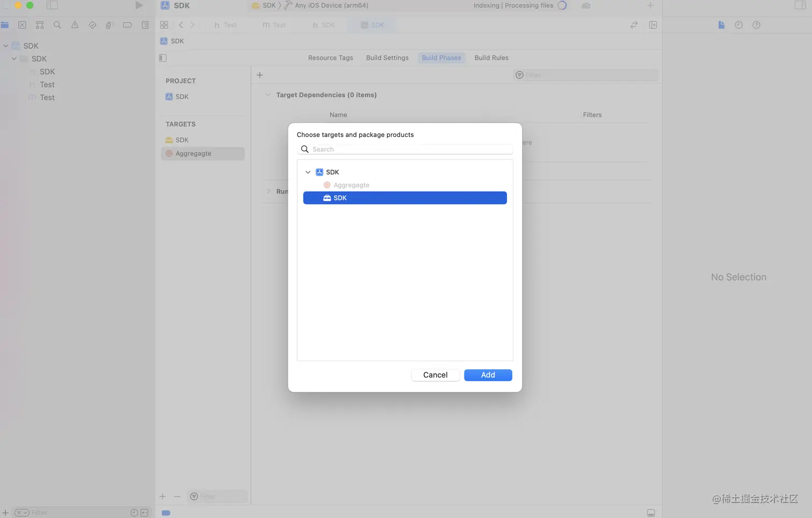
Task: Add a new target with the plus button
Action: (x=163, y=497)
